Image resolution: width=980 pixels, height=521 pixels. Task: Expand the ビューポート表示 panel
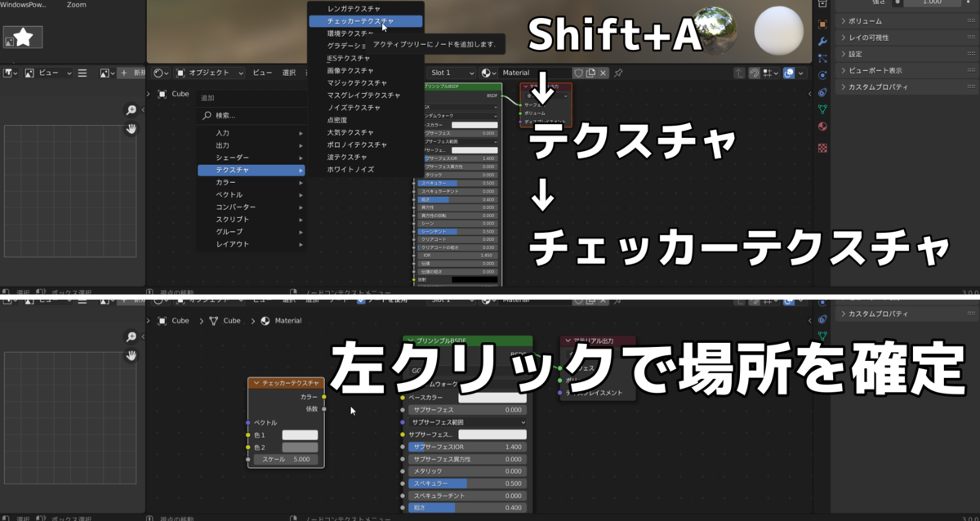(x=907, y=70)
